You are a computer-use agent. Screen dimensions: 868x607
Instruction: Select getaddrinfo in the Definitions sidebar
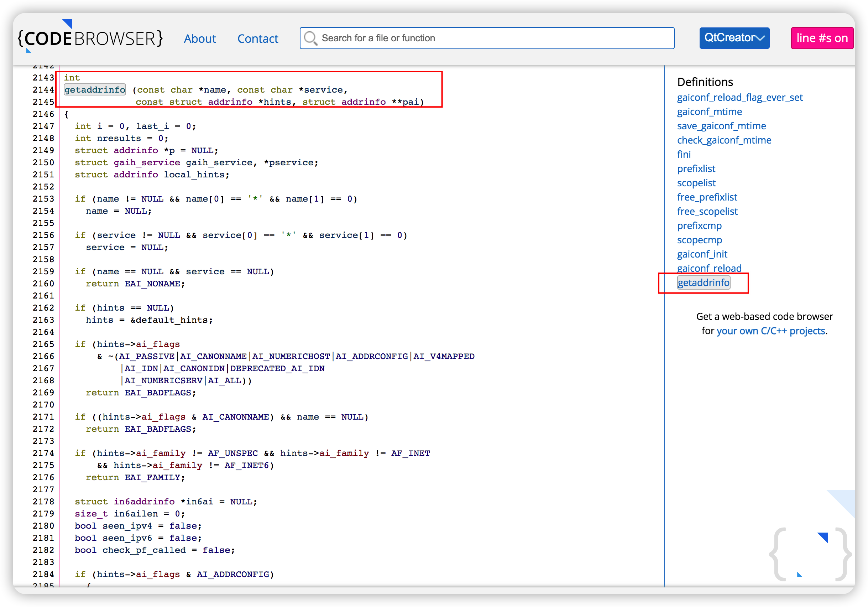[703, 283]
